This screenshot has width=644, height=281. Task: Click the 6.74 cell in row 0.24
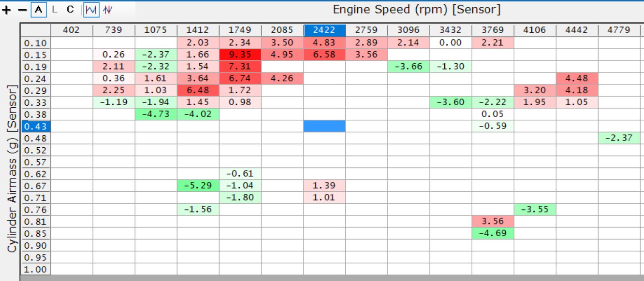tap(240, 78)
